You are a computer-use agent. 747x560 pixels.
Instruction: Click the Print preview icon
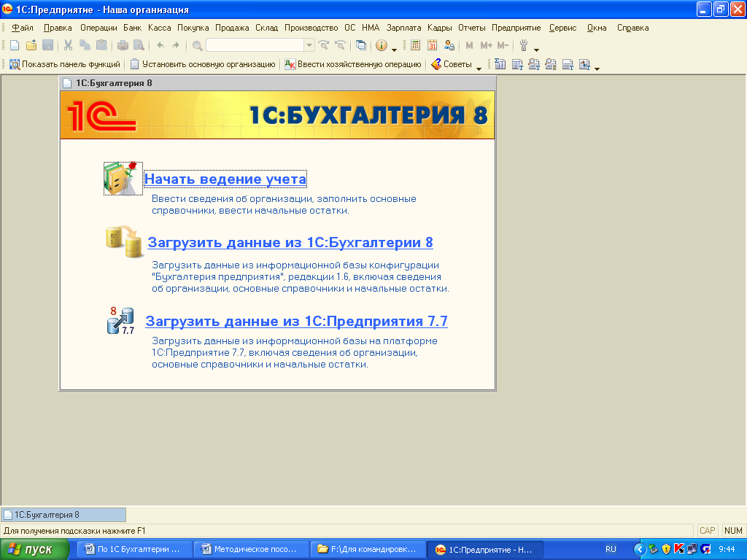tap(139, 45)
